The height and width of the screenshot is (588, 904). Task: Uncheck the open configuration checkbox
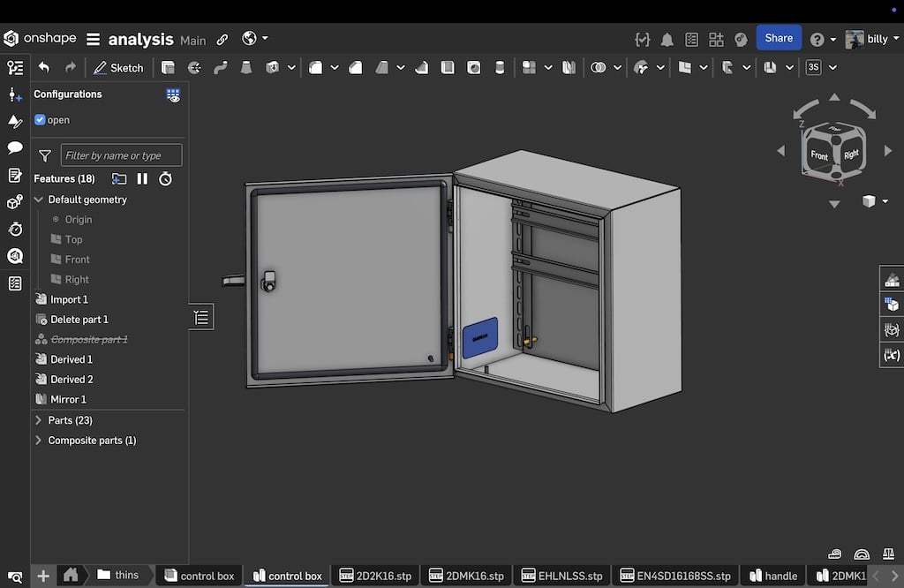pyautogui.click(x=40, y=120)
